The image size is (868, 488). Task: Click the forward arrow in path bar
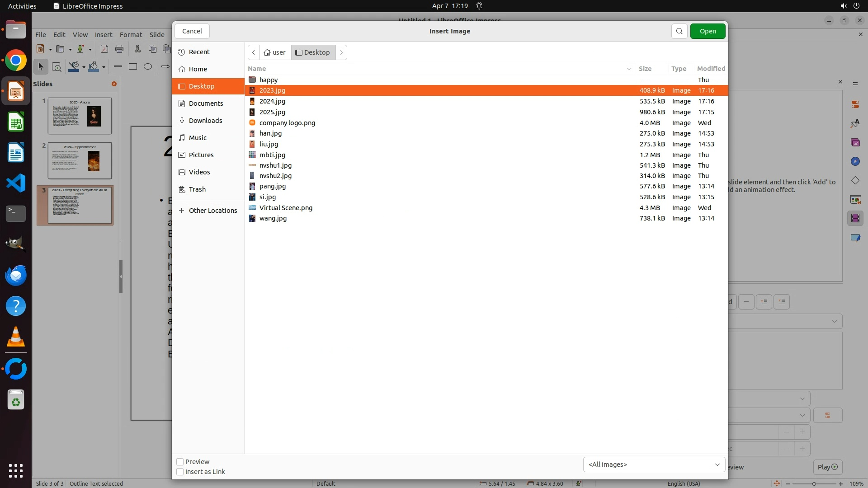click(341, 52)
